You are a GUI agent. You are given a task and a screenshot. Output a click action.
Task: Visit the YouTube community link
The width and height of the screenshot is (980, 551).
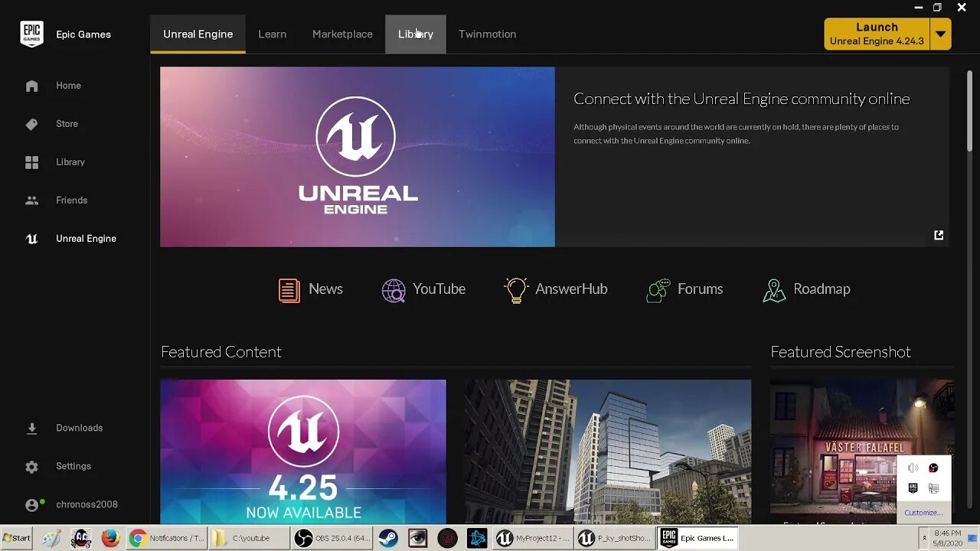point(423,289)
